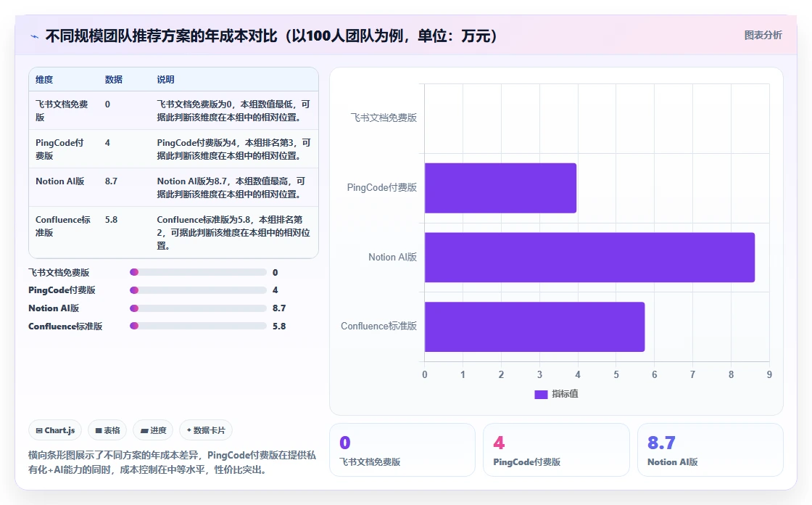Click the description starting Notion AI版为8.7
812x505 pixels.
tap(231, 187)
